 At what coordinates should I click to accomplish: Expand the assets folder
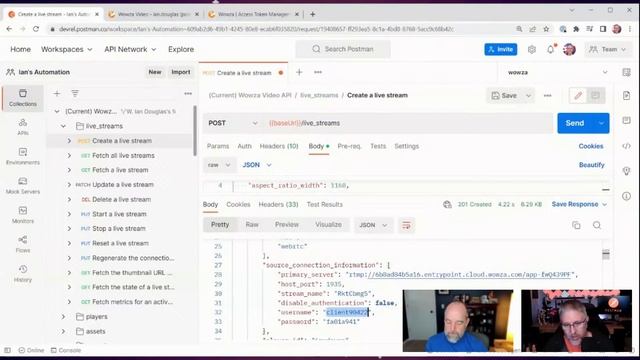[63, 331]
